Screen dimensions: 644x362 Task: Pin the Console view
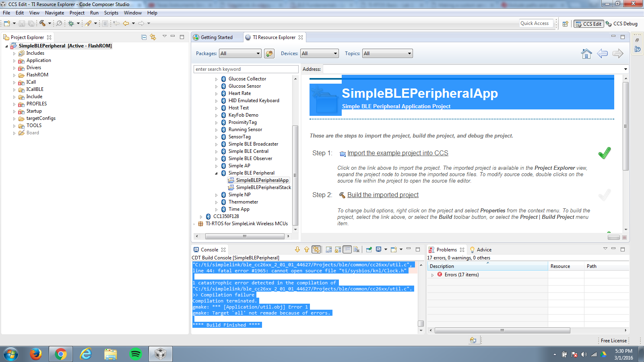(x=369, y=250)
